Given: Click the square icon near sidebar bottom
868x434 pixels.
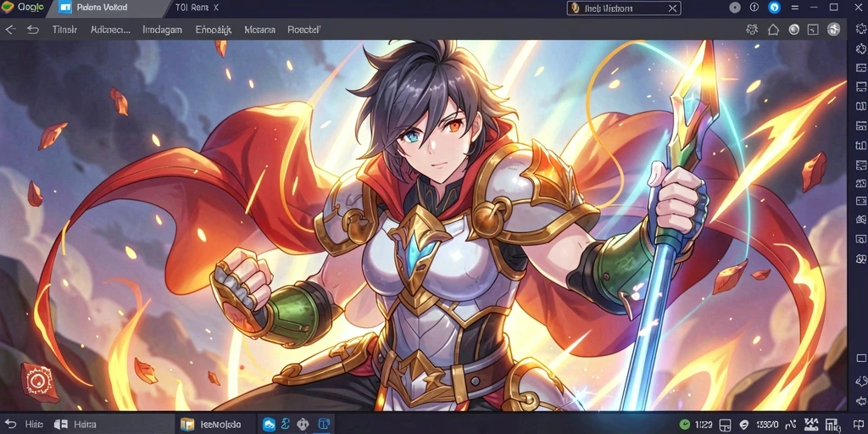Looking at the screenshot, I should [861, 358].
